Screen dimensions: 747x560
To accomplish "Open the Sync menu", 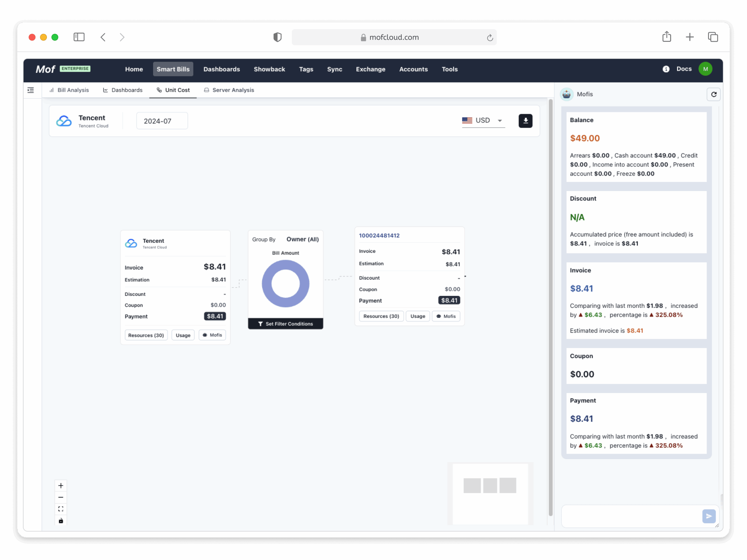I will [x=334, y=69].
